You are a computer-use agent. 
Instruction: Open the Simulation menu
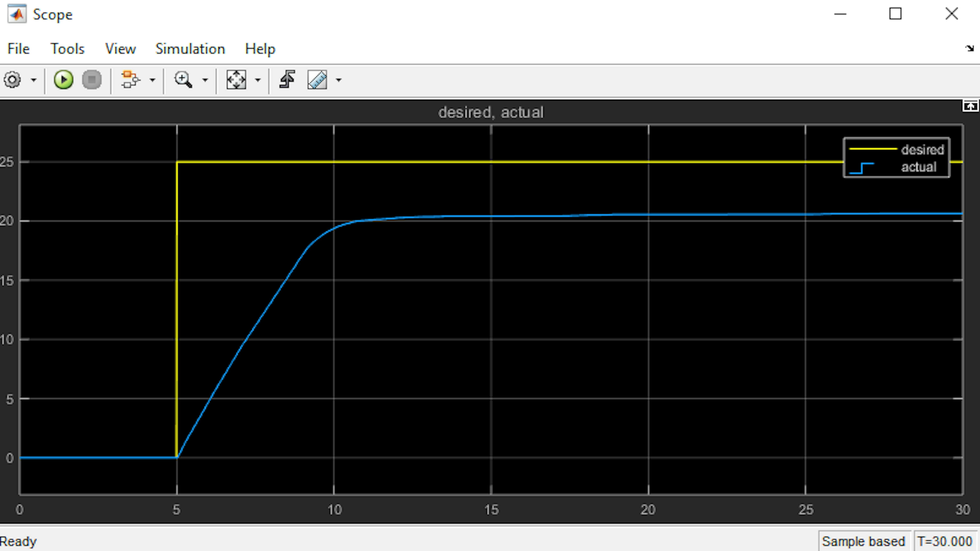[190, 49]
